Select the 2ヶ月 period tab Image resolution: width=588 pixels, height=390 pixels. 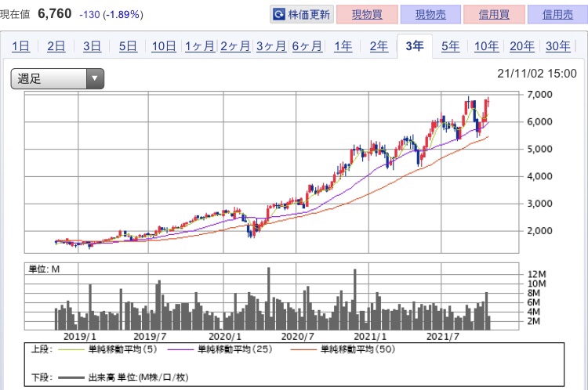(x=235, y=46)
